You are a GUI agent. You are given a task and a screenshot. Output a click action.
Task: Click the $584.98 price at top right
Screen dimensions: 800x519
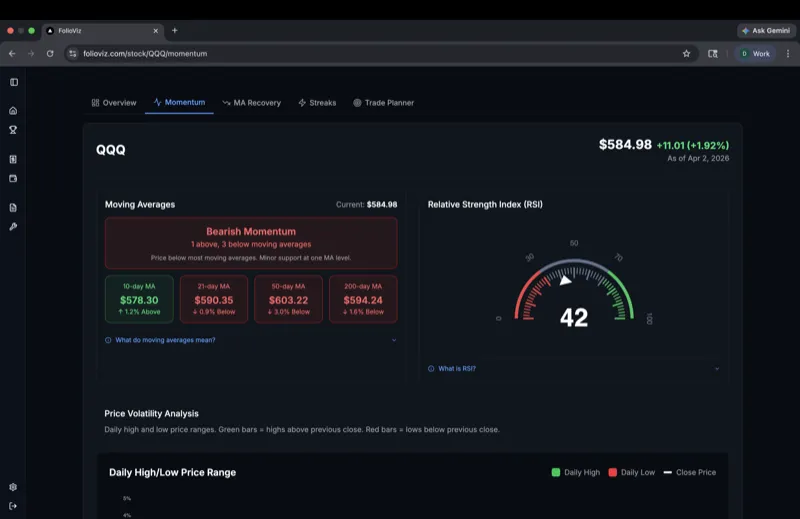[625, 145]
